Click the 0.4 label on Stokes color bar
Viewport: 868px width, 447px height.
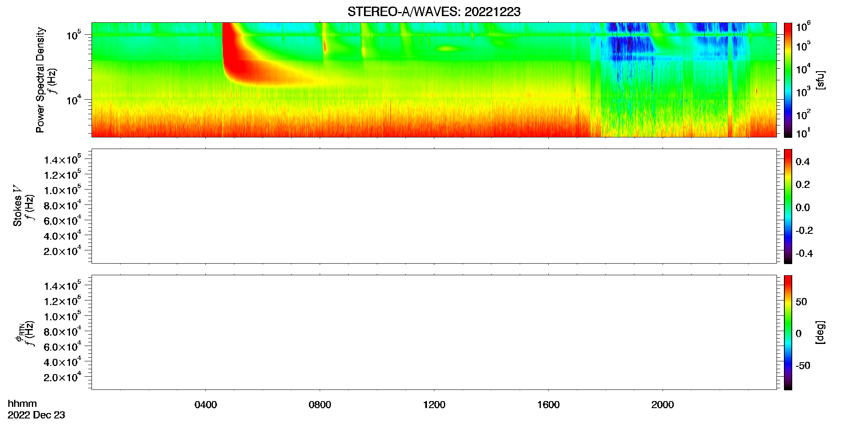pyautogui.click(x=803, y=162)
